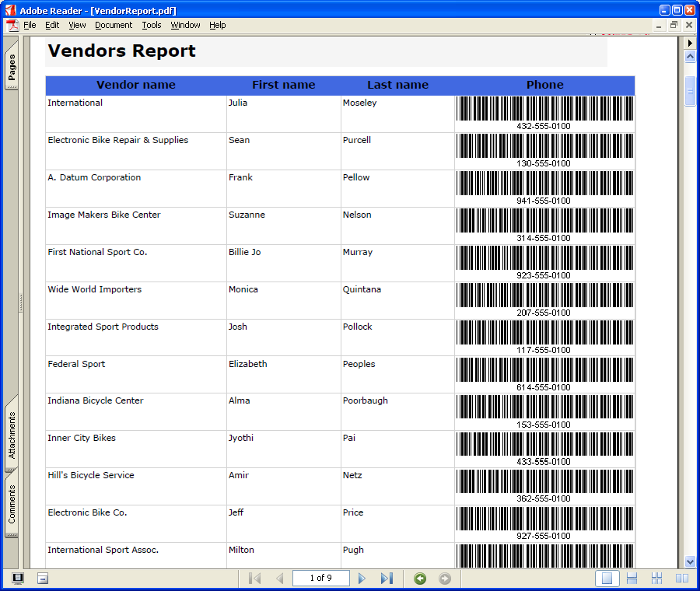Image resolution: width=700 pixels, height=591 pixels.
Task: Expand the options arrow above scrollbar
Action: [690, 43]
